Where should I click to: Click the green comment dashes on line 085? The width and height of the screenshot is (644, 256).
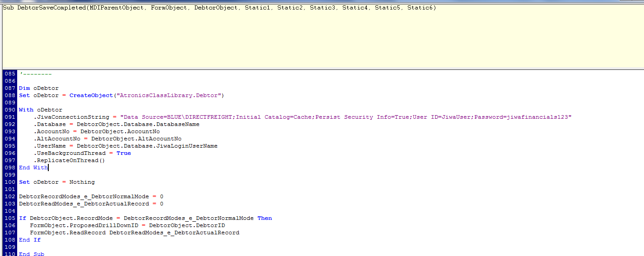[x=36, y=74]
